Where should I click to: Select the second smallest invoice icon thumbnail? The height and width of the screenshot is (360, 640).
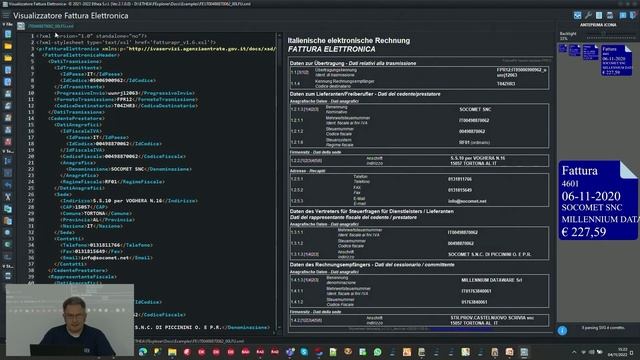click(x=574, y=50)
